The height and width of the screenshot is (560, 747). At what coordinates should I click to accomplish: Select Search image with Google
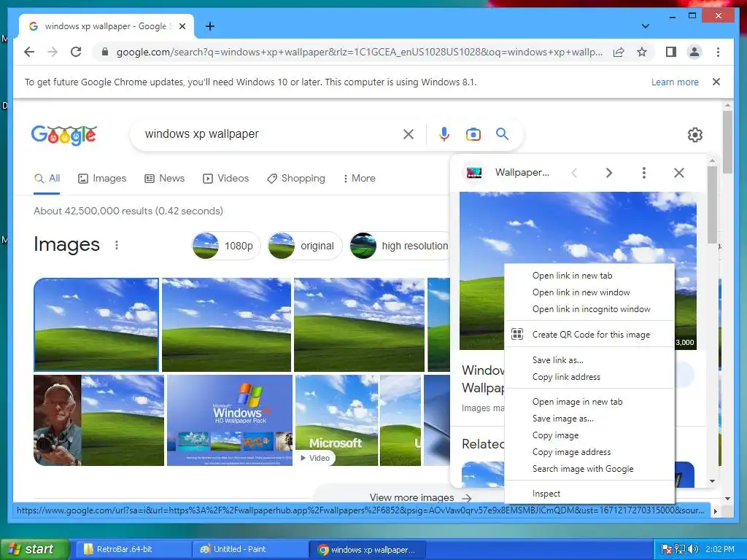[589, 469]
